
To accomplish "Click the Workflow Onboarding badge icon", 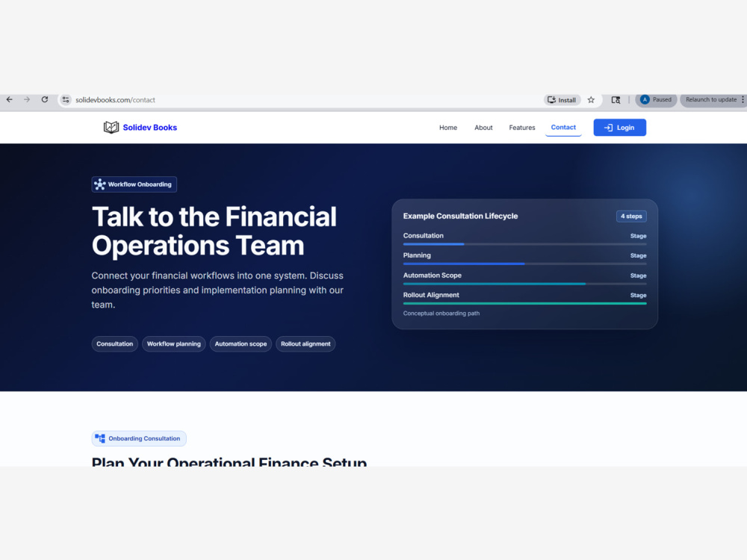I will [99, 184].
